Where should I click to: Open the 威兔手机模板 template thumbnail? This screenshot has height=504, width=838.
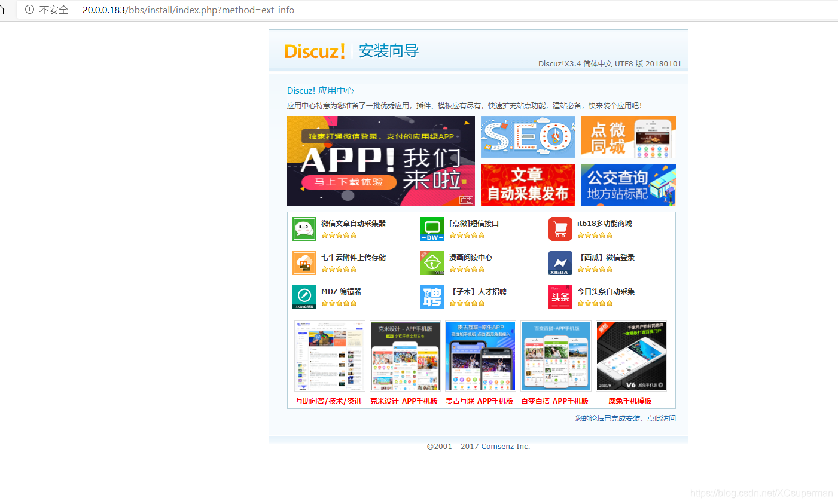pyautogui.click(x=631, y=356)
